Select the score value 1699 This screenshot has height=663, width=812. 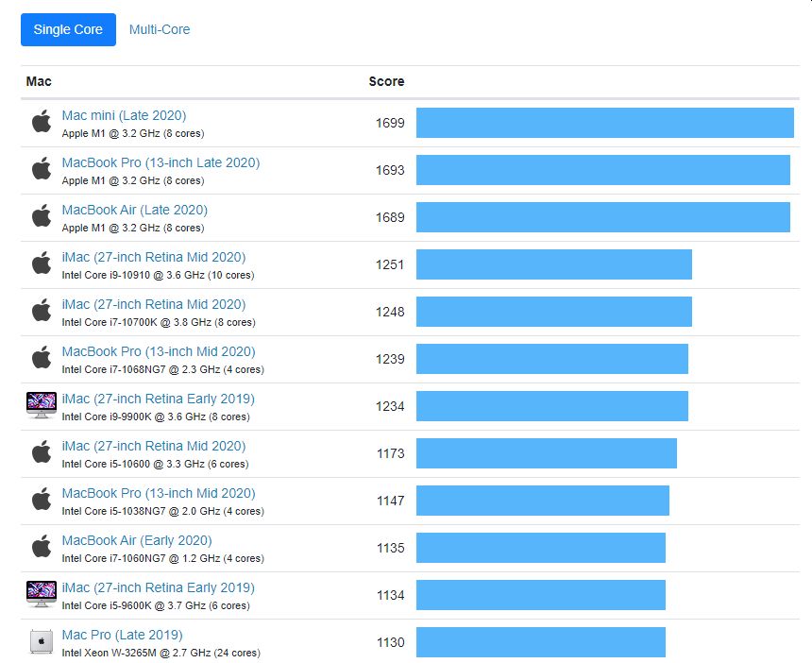coord(390,123)
